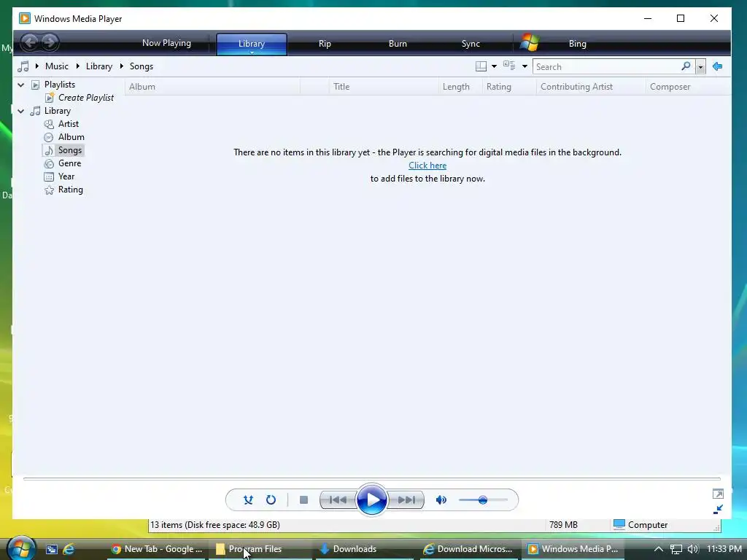Click the Previous track button
Viewport: 747px width, 560px height.
click(338, 499)
